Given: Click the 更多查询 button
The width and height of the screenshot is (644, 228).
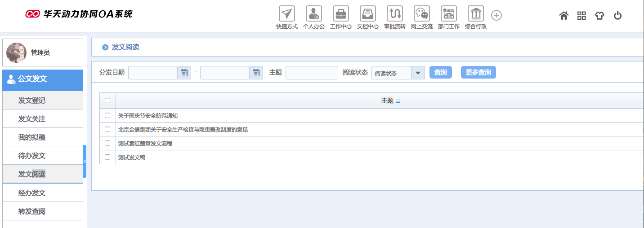Looking at the screenshot, I should pos(479,73).
